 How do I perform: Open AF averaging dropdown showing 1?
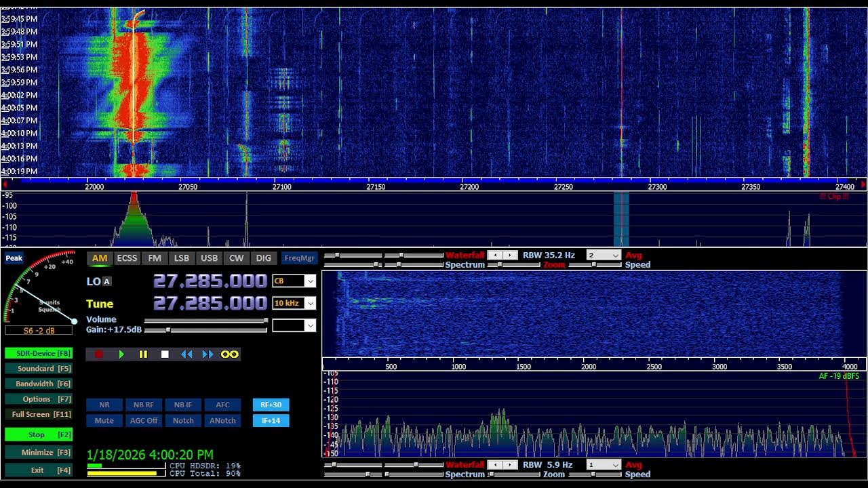[x=604, y=465]
